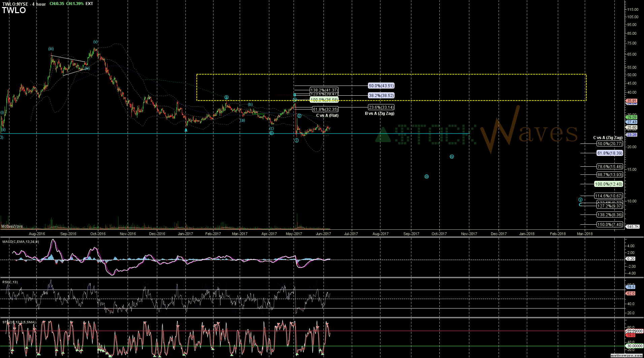Image resolution: width=644 pixels, height=358 pixels.
Task: Select the 23.6%(33.14) Fibonacci label
Action: coord(381,107)
